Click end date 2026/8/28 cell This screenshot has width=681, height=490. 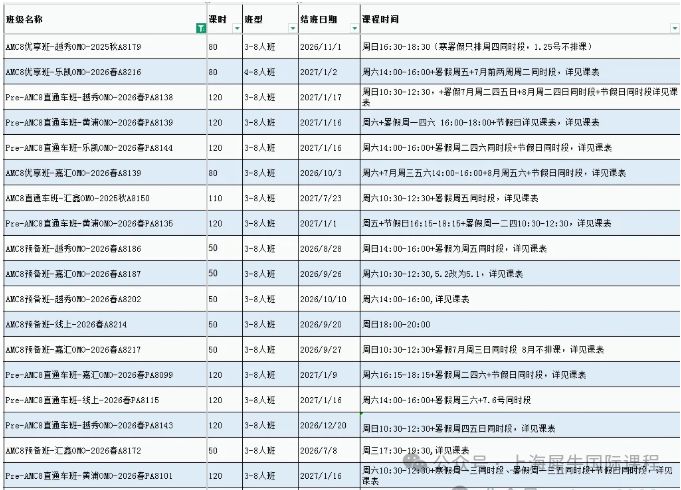click(329, 248)
